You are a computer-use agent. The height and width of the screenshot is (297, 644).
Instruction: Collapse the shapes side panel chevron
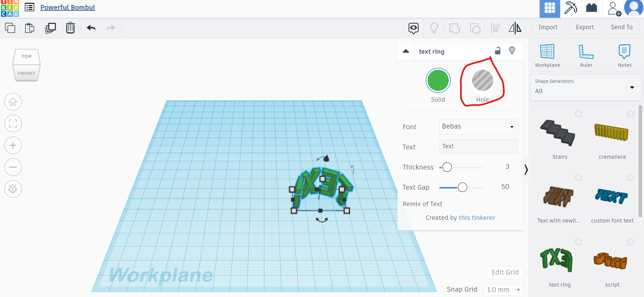pyautogui.click(x=526, y=169)
